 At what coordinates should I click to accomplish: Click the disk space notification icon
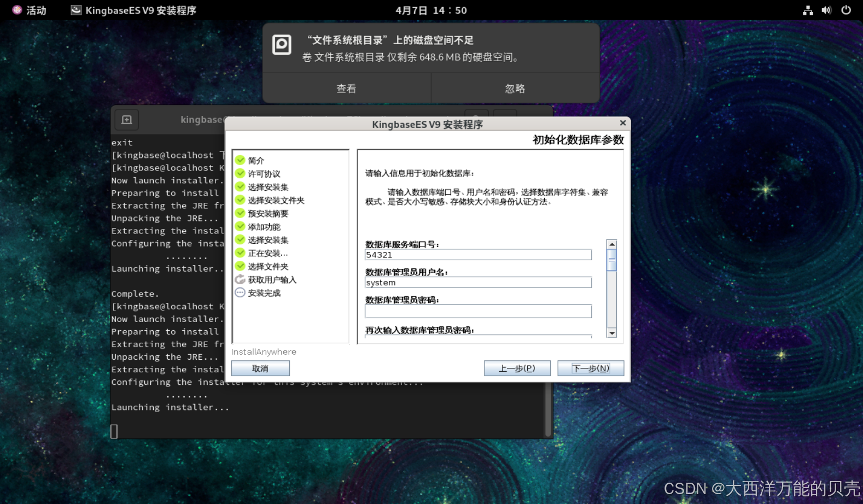click(x=282, y=45)
